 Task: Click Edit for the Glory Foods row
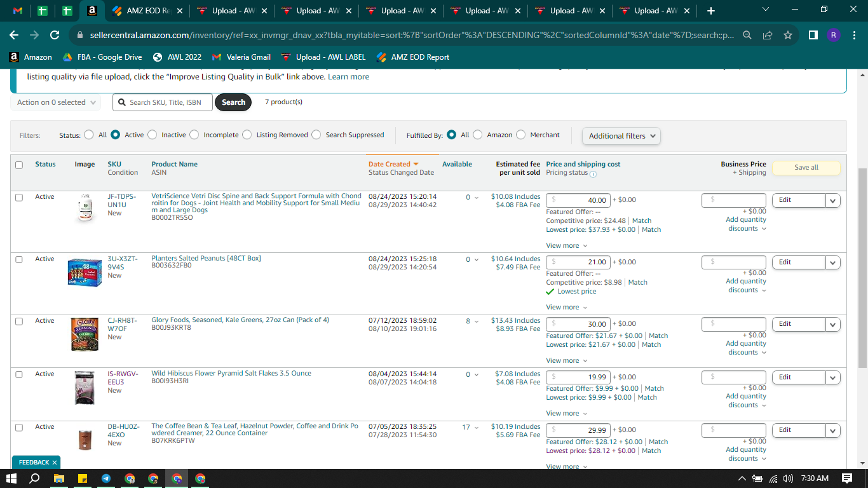tap(799, 324)
